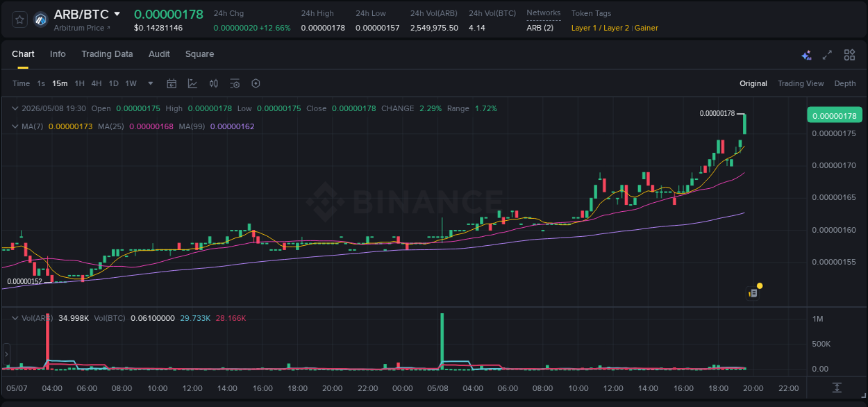Click the Vol(BTC) 0.06100000 value
Image resolution: width=868 pixels, height=407 pixels.
pyautogui.click(x=152, y=318)
